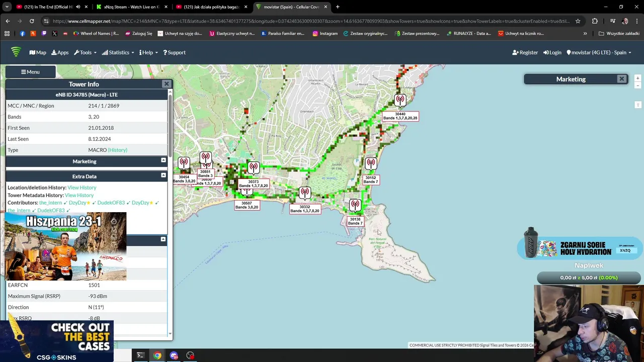644x362 pixels.
Task: Select the region value '214 / 1 / 2869'
Action: [104, 106]
